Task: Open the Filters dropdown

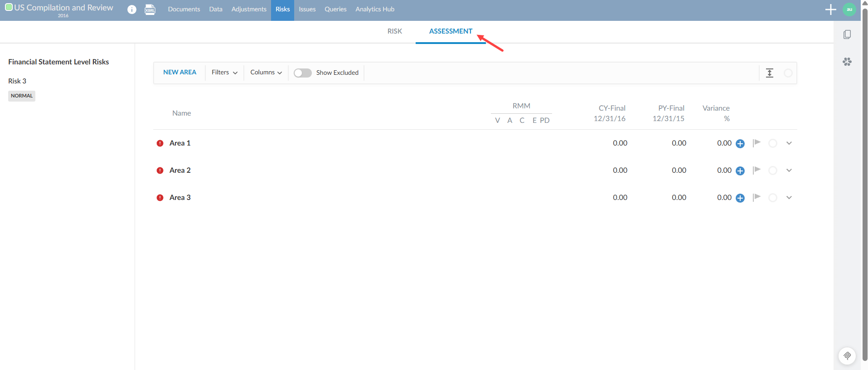Action: pyautogui.click(x=224, y=73)
